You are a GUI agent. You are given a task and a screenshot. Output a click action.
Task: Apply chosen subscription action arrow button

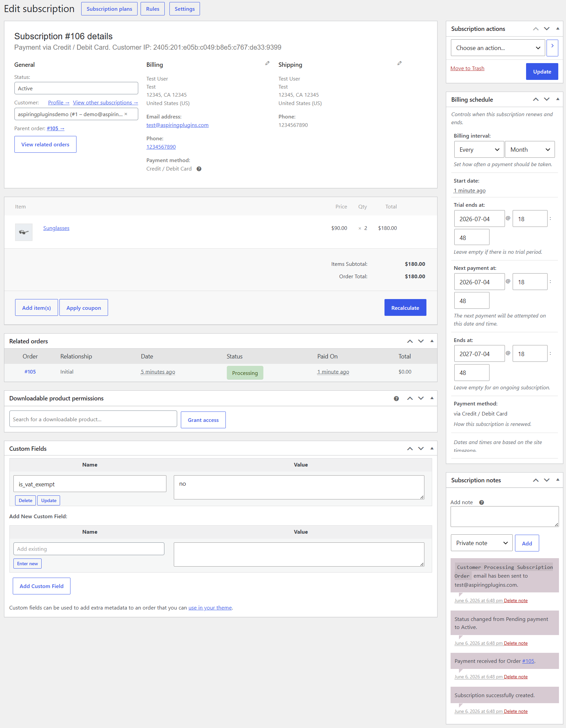[552, 48]
